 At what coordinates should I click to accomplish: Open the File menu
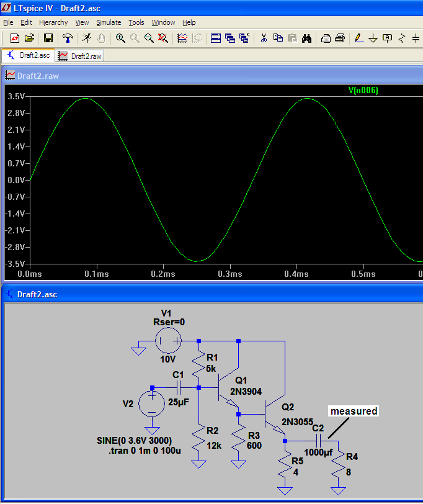pos(8,22)
